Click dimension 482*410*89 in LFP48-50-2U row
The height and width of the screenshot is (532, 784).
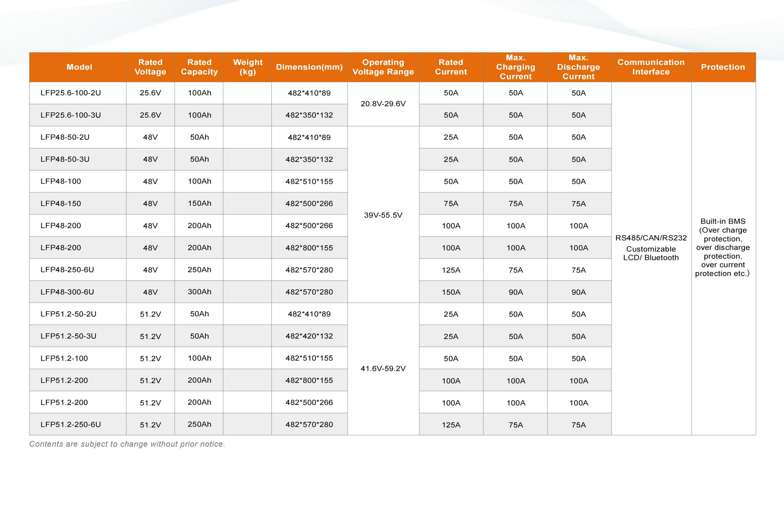[x=309, y=137]
